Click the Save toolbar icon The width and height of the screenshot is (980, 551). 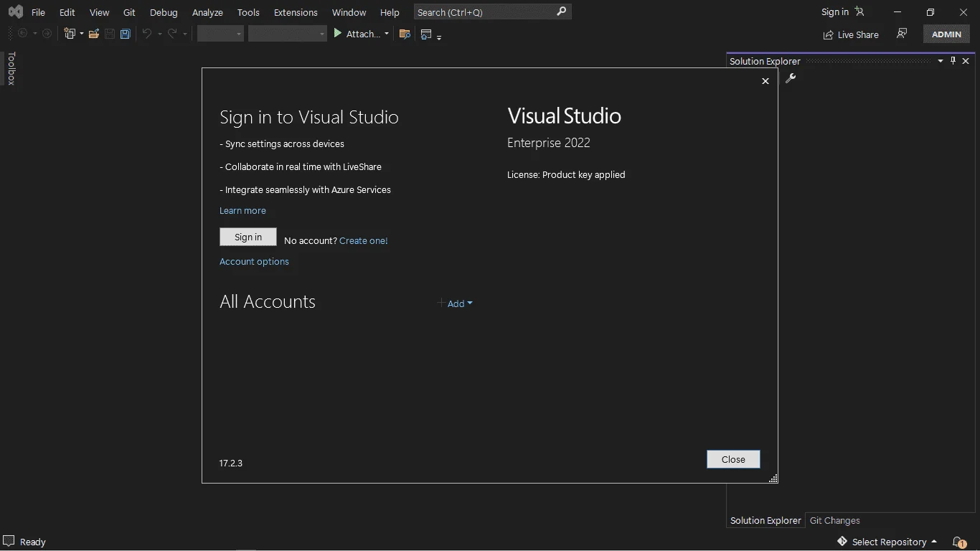tap(110, 34)
